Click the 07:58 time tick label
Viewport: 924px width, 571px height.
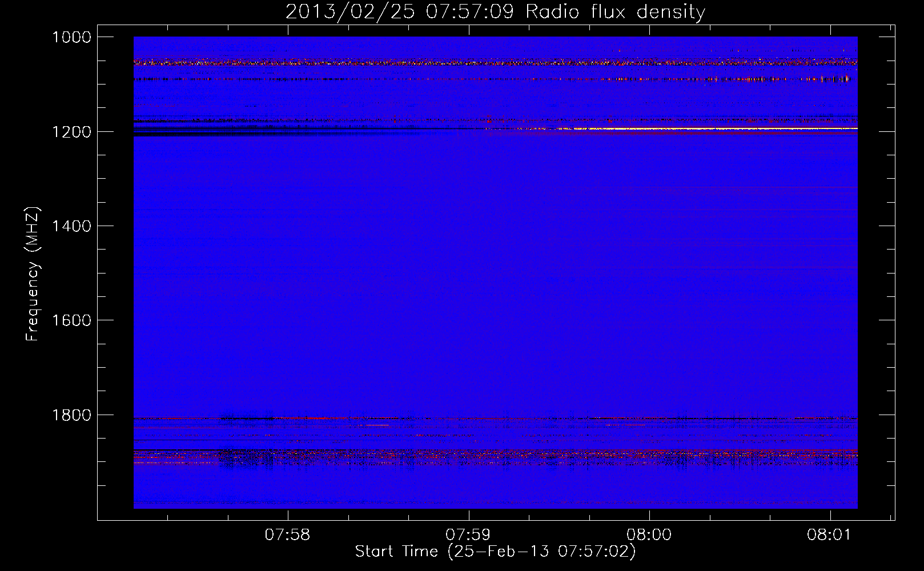pyautogui.click(x=287, y=535)
